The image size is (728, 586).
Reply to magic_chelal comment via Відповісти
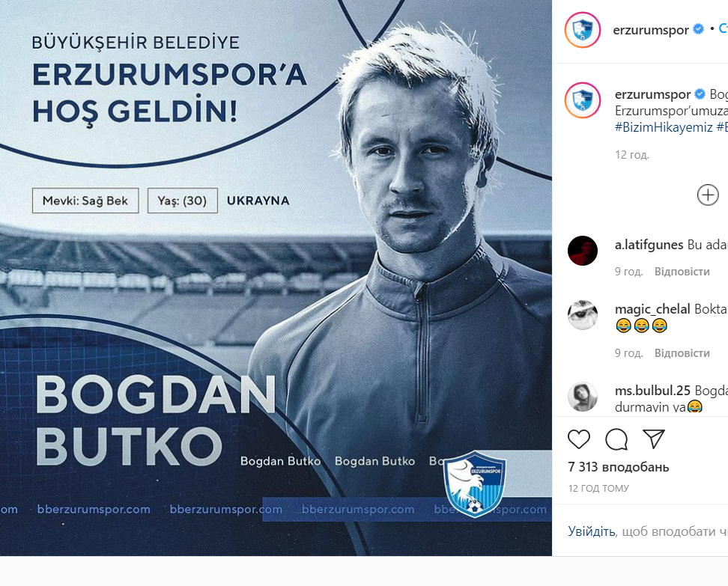pyautogui.click(x=682, y=353)
